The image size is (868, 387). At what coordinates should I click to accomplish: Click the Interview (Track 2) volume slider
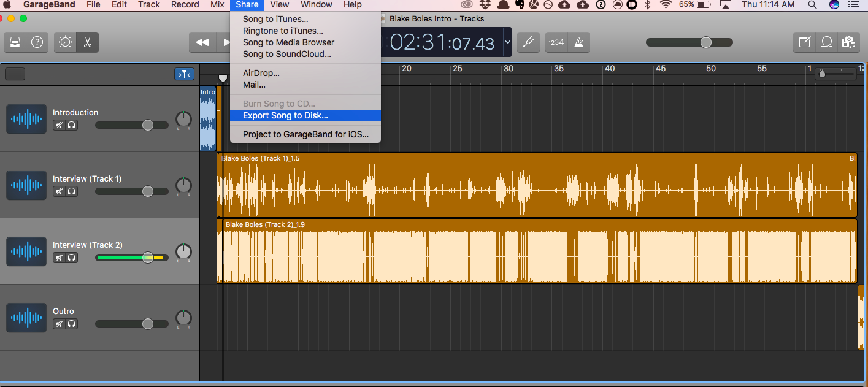tap(132, 258)
